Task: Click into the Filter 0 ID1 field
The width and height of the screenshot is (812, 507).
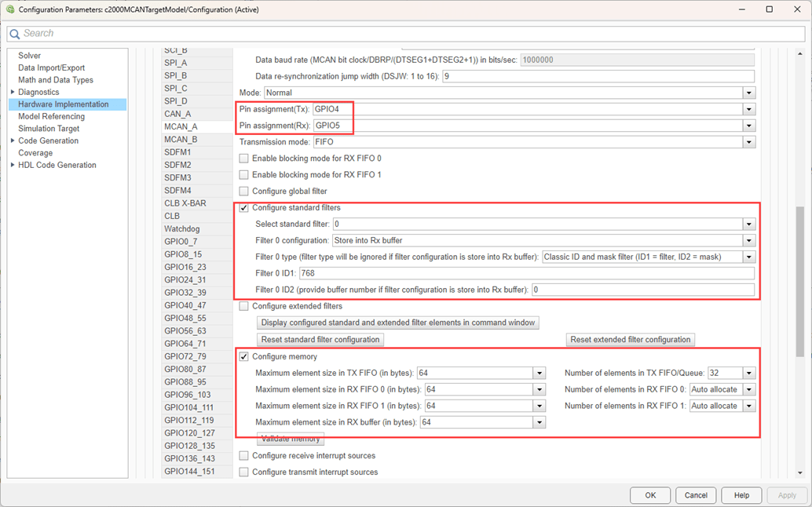Action: coord(526,273)
